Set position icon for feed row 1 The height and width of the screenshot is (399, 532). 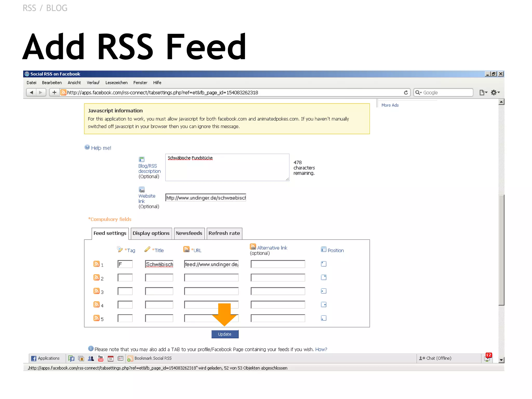coord(324,264)
